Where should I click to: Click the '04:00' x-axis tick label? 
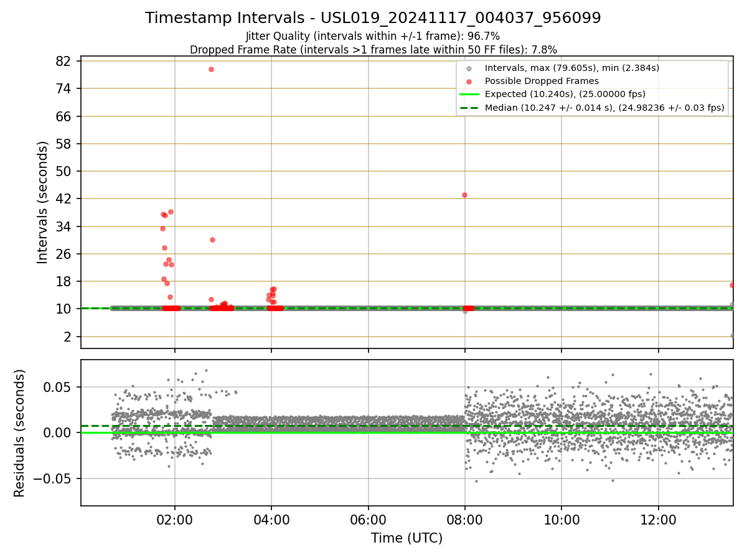(271, 520)
